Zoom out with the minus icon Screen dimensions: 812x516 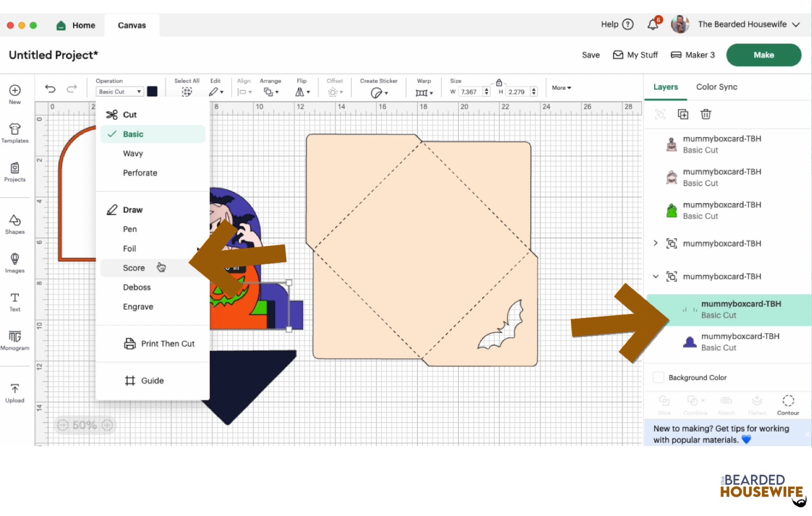tap(62, 425)
